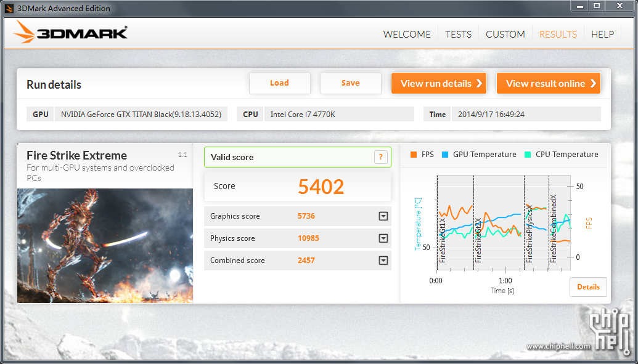This screenshot has height=364, width=638.
Task: Click the FPS legend label
Action: [x=428, y=155]
